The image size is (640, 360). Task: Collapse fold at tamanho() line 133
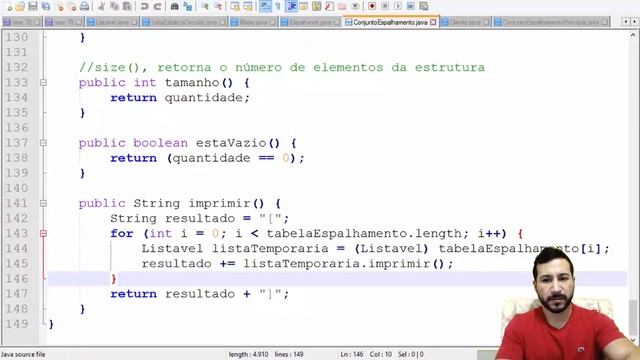pos(43,83)
